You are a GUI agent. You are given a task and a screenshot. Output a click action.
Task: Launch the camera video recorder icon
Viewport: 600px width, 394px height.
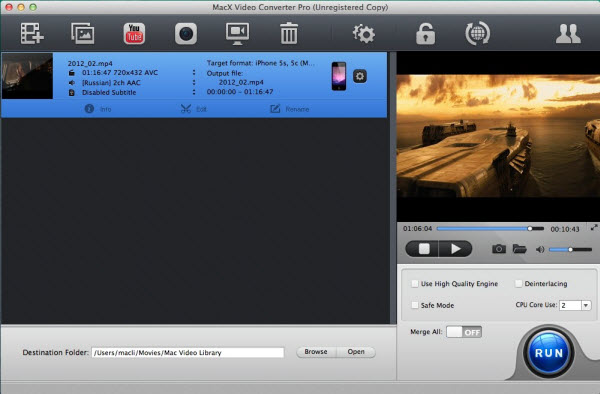pyautogui.click(x=186, y=34)
